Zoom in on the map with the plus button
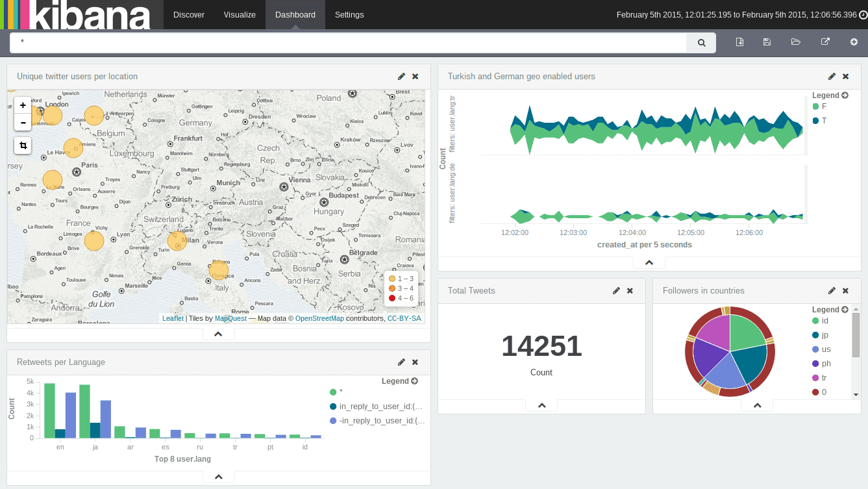Viewport: 868px width, 489px height. [x=22, y=105]
